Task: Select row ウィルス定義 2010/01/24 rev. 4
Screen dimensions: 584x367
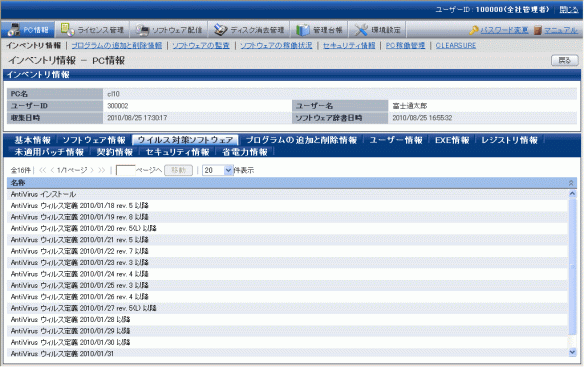Action: tap(287, 274)
